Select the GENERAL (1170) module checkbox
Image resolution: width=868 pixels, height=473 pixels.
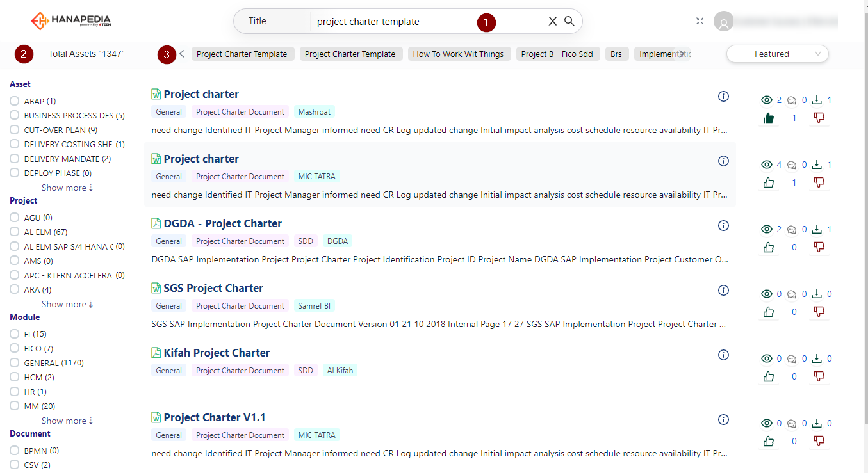click(x=15, y=363)
